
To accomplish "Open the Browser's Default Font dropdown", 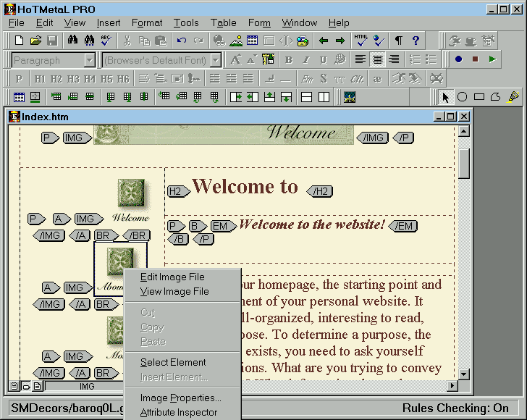I will 216,61.
